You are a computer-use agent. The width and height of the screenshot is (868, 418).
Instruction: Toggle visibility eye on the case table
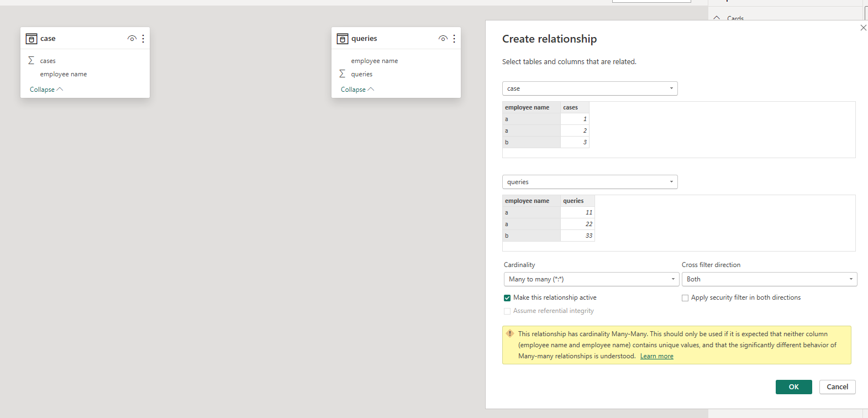pyautogui.click(x=131, y=39)
